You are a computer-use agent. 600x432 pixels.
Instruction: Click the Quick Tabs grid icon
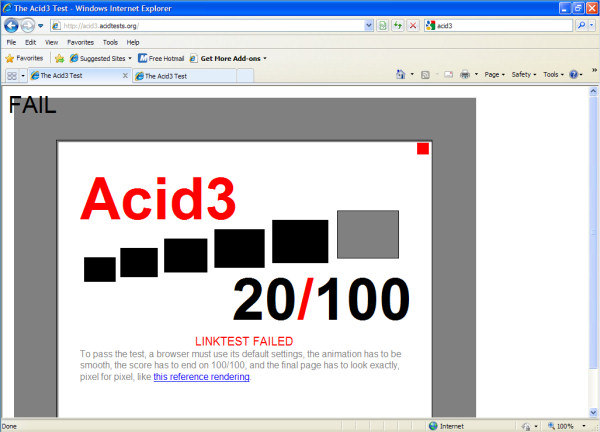tap(12, 76)
